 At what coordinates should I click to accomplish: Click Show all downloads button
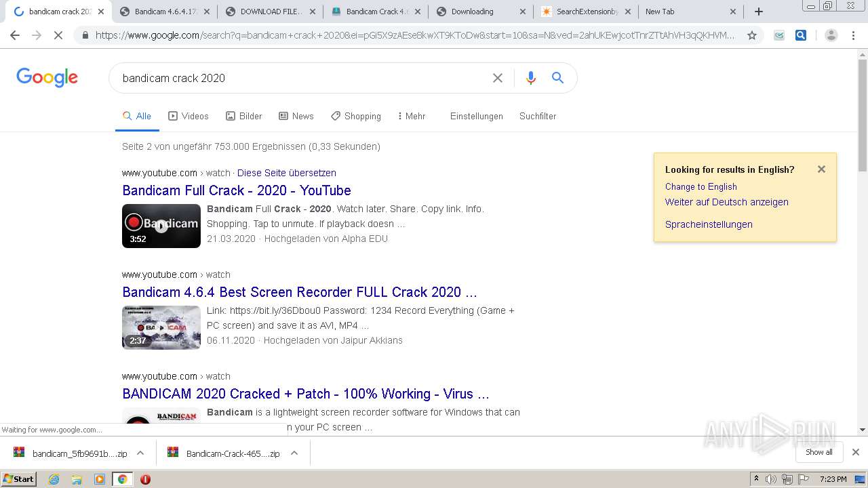point(819,452)
